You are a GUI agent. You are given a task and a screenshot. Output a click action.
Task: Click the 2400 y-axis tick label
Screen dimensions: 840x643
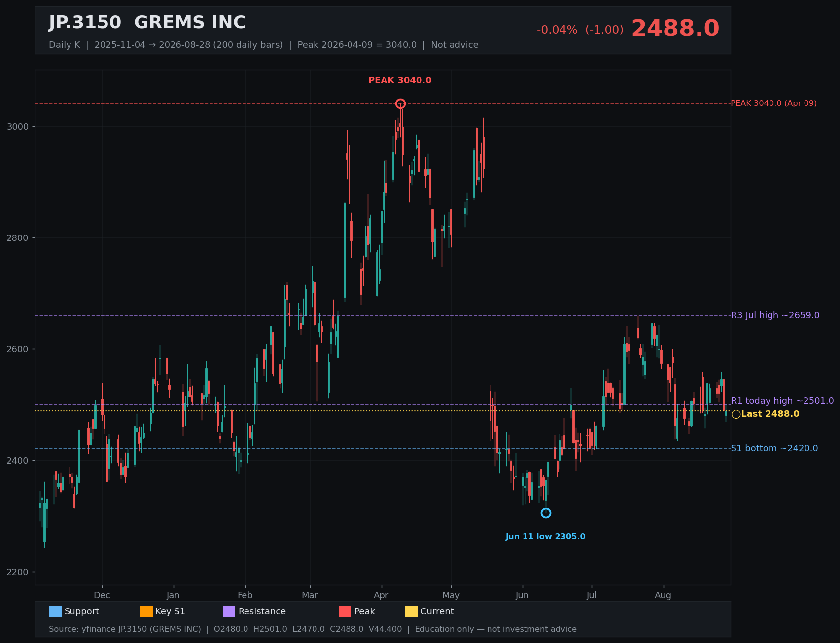pyautogui.click(x=18, y=461)
